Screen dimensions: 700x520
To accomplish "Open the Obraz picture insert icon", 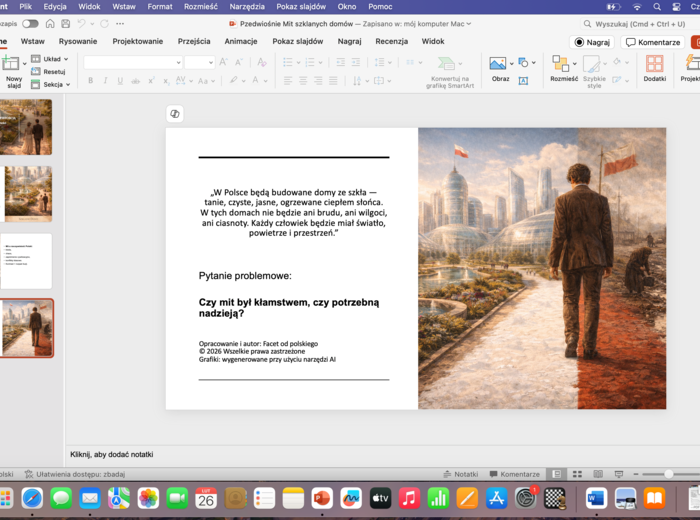I will pyautogui.click(x=499, y=64).
